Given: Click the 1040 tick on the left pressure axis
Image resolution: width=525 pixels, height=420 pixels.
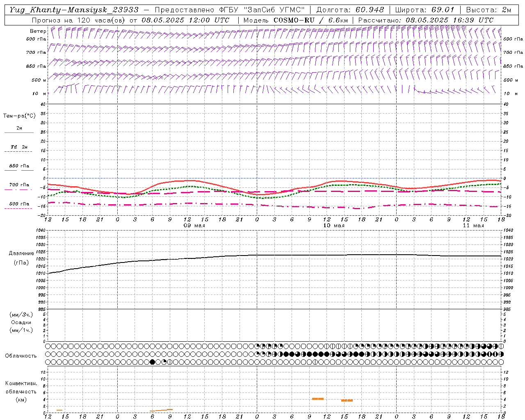Looking at the screenshot, I should click(x=40, y=231).
